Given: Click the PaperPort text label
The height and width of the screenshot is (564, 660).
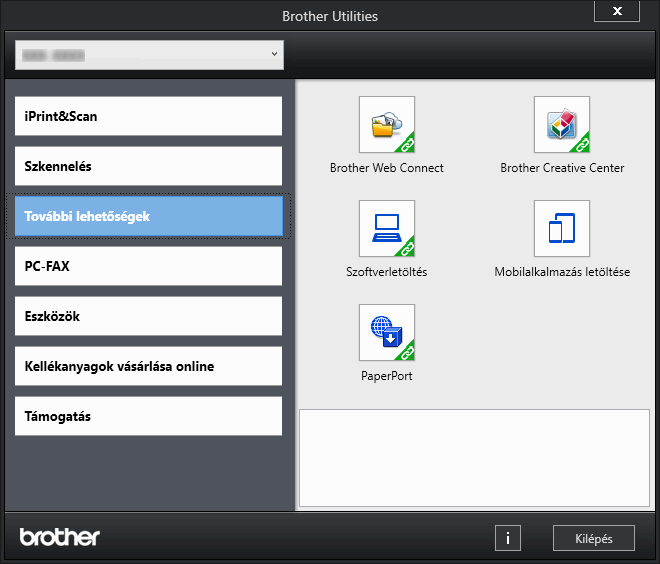Looking at the screenshot, I should coord(387,376).
